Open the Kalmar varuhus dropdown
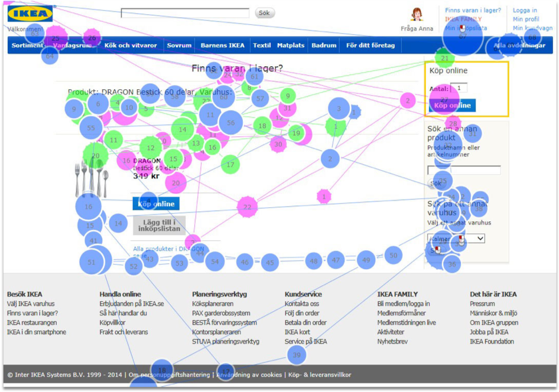Viewport: 559px width, 392px height. (x=455, y=239)
